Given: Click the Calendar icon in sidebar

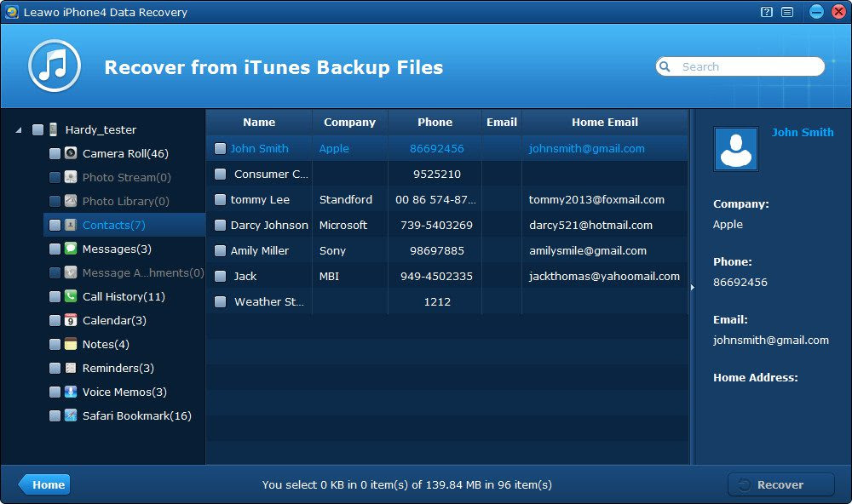Looking at the screenshot, I should pos(71,320).
